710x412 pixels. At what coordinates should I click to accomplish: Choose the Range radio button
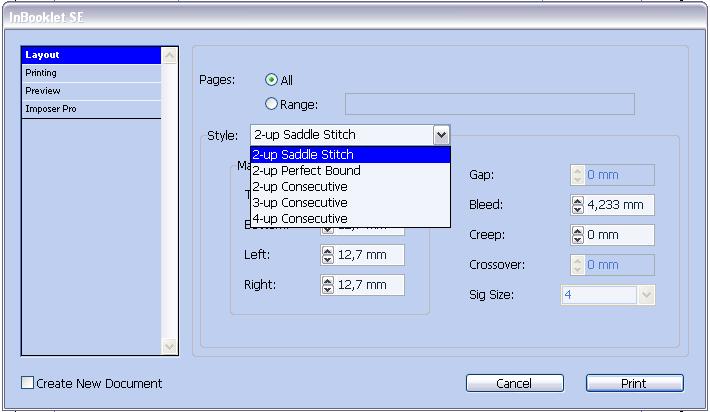tap(271, 104)
